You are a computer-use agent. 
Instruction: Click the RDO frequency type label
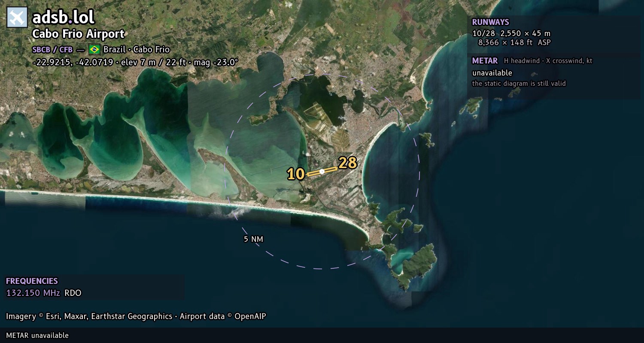pyautogui.click(x=73, y=293)
